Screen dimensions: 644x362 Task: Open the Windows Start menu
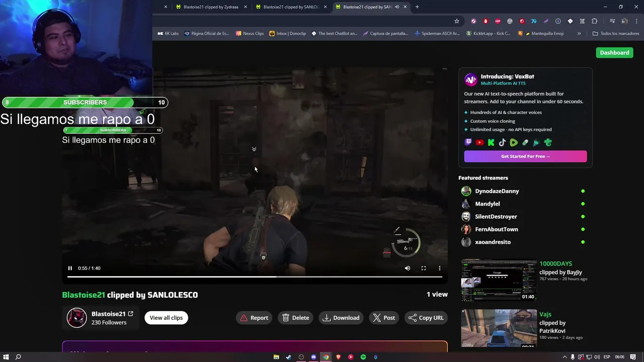(6, 357)
